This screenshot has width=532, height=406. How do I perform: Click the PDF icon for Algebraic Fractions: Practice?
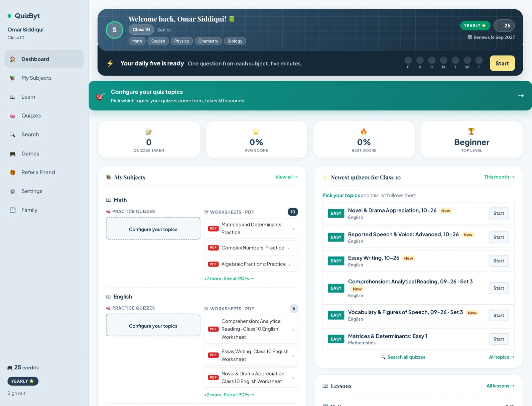pyautogui.click(x=213, y=264)
